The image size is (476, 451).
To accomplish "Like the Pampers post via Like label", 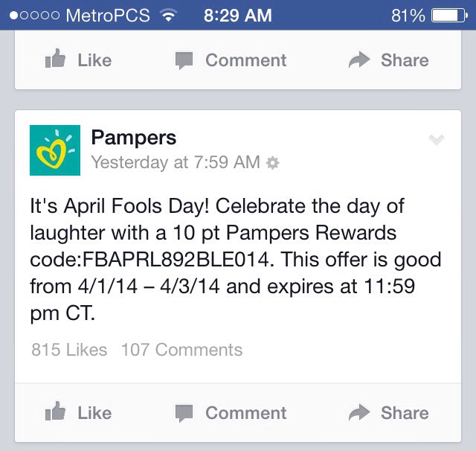I will pyautogui.click(x=94, y=413).
